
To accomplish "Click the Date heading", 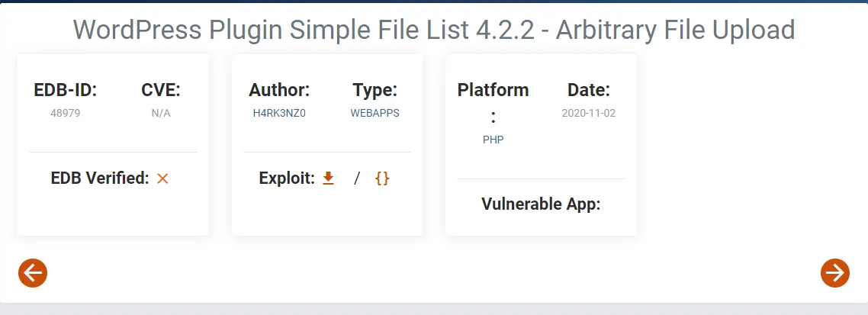I will [588, 90].
